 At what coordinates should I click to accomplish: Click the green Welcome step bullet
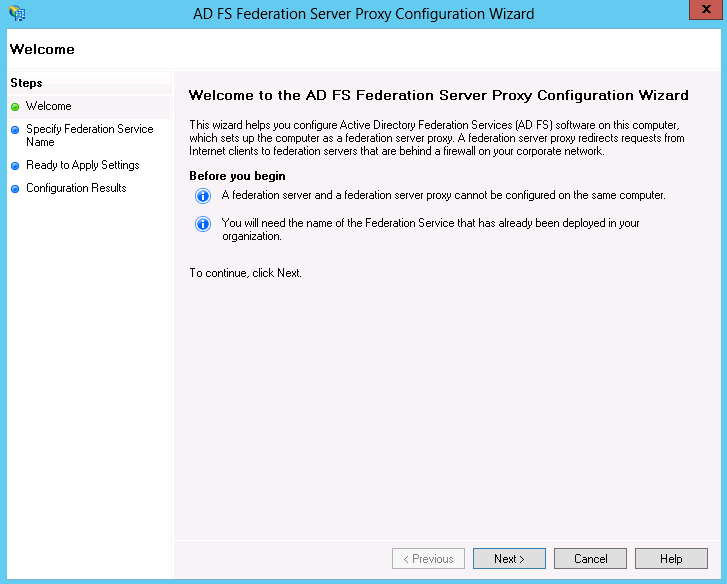pos(15,107)
